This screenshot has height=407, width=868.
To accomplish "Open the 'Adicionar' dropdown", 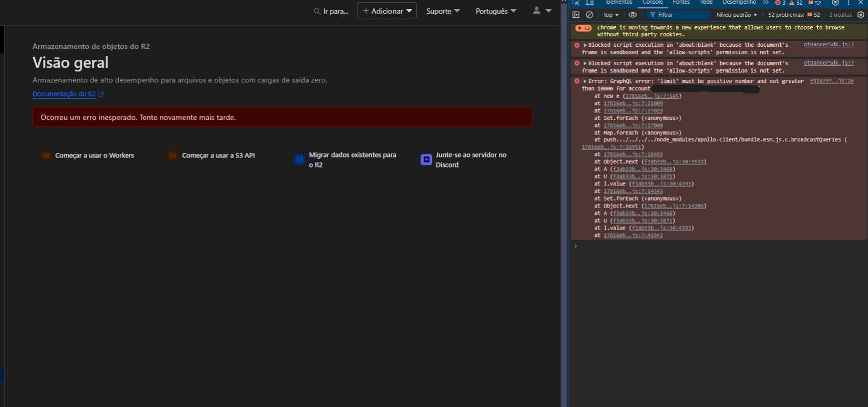I will 387,11.
